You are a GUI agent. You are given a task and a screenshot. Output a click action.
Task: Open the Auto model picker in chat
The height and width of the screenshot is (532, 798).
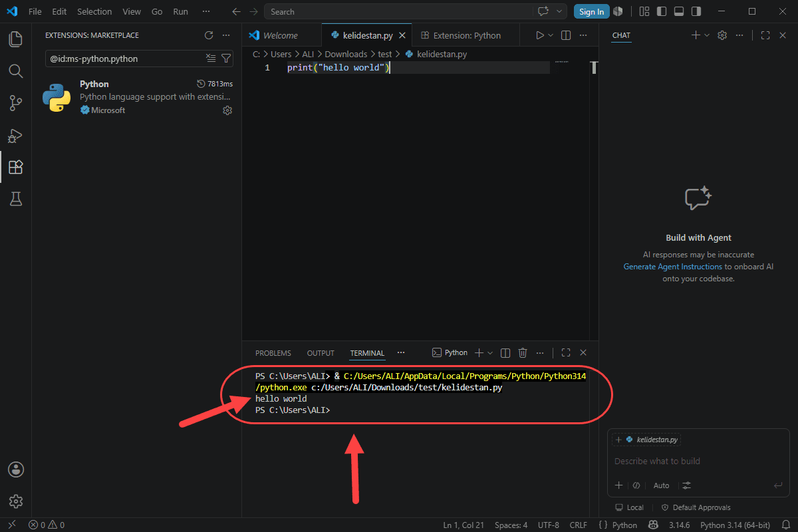[x=661, y=485]
